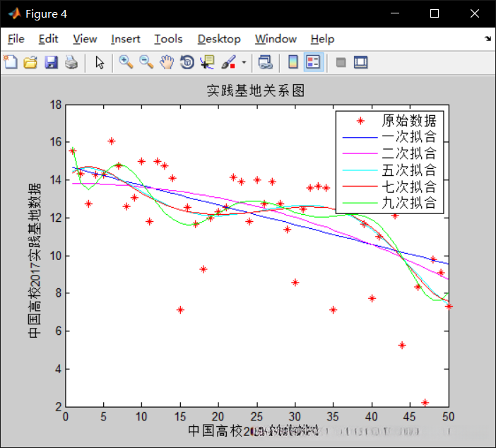Insert a colorbar with toolbar icon
Image resolution: width=496 pixels, height=448 pixels.
point(293,62)
